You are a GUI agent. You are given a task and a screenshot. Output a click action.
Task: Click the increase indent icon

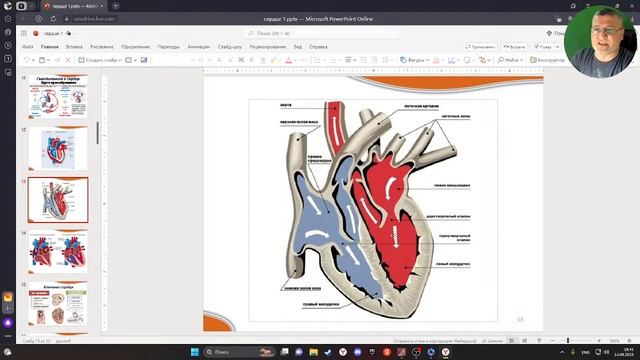tap(374, 60)
